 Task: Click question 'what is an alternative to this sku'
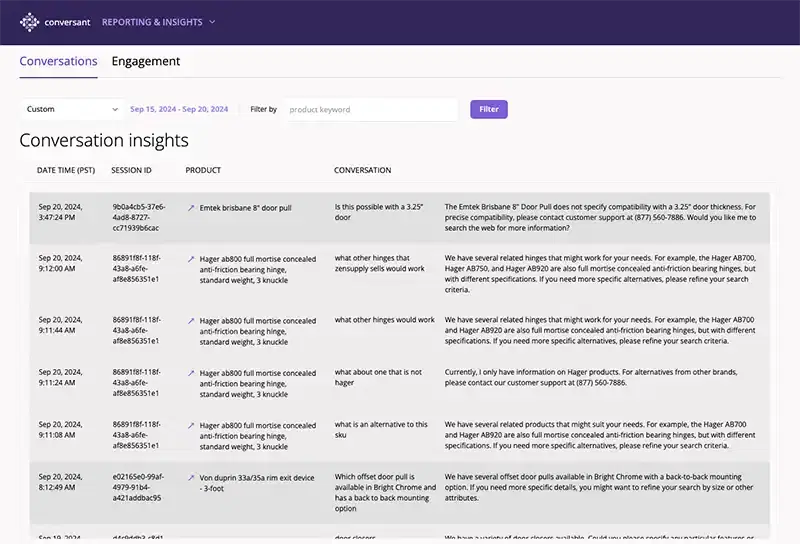381,430
